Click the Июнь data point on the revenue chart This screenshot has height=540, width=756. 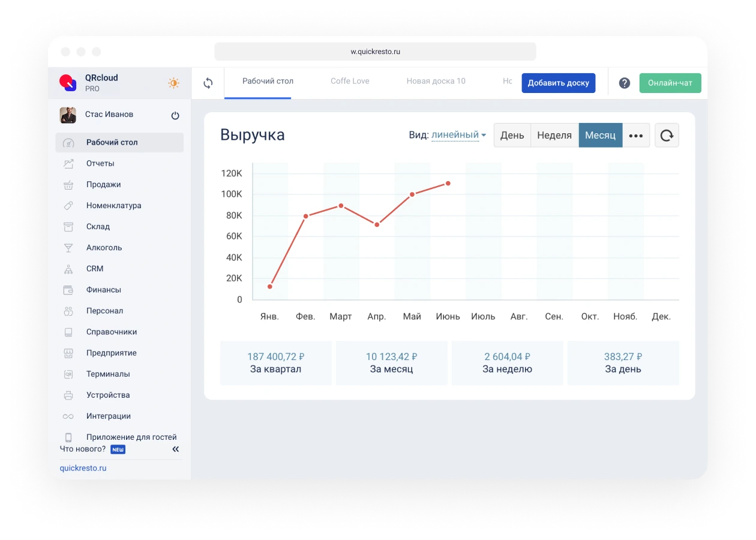(x=448, y=184)
